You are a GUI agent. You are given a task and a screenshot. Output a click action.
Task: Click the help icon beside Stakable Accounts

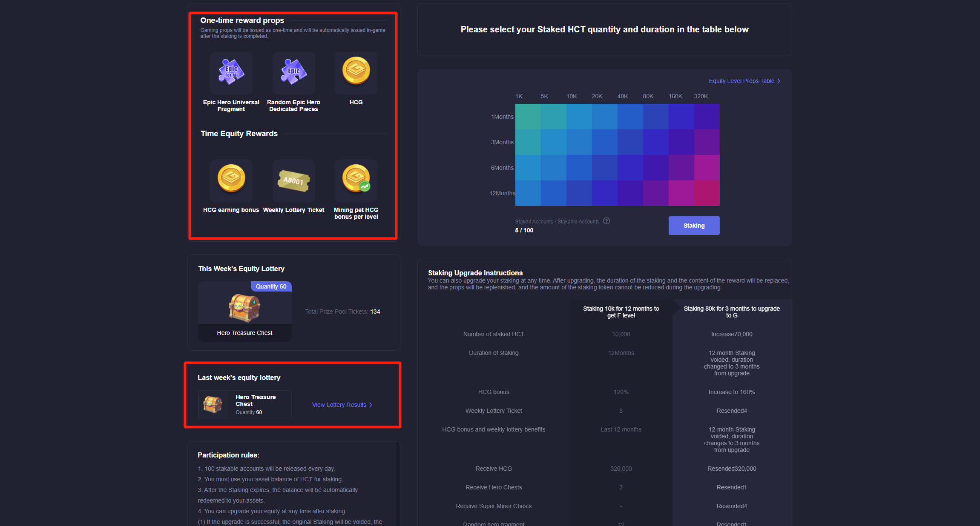tap(606, 221)
